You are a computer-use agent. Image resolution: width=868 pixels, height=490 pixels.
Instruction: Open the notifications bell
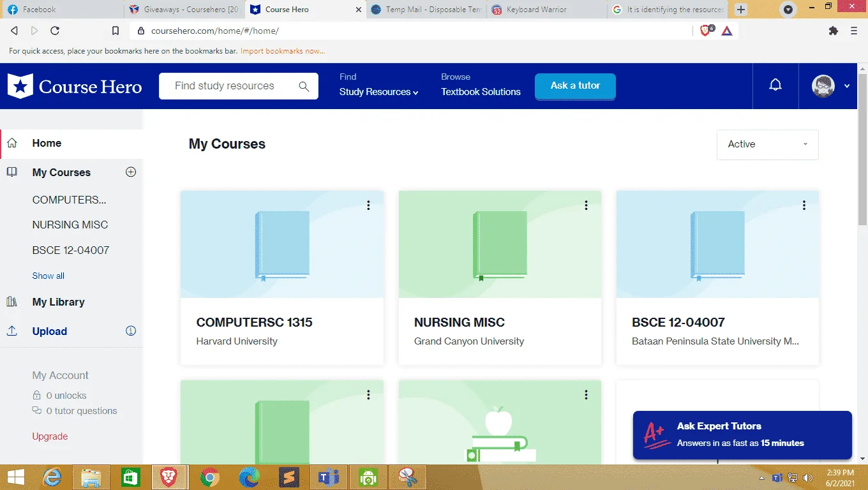click(x=775, y=85)
